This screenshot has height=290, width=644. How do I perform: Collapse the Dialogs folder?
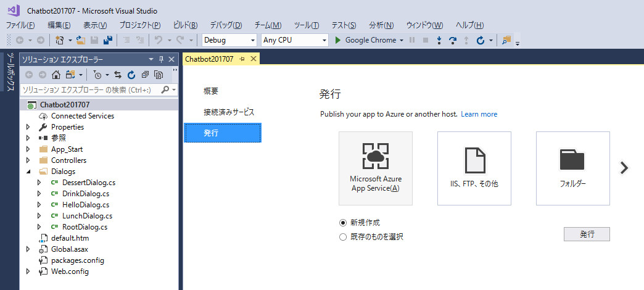[28, 172]
